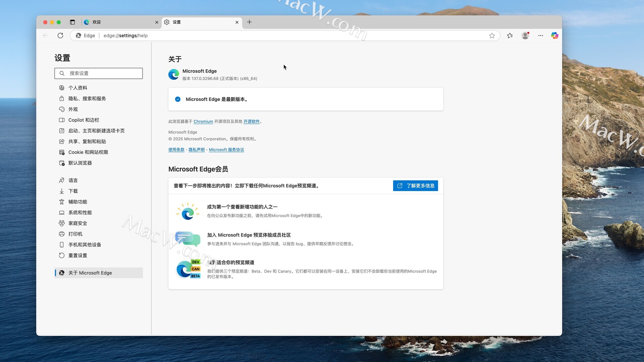
Task: Open Copilot 和边栏 settings
Action: 99,120
